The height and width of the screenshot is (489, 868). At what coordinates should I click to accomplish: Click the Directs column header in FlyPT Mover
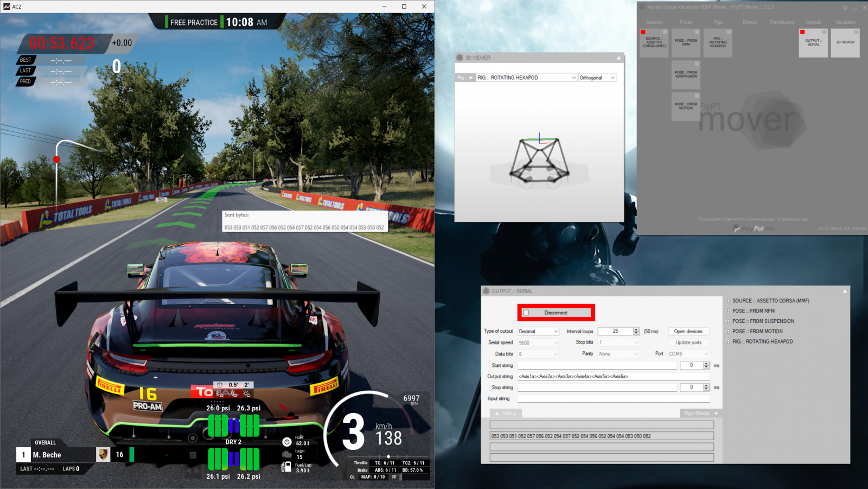[750, 22]
